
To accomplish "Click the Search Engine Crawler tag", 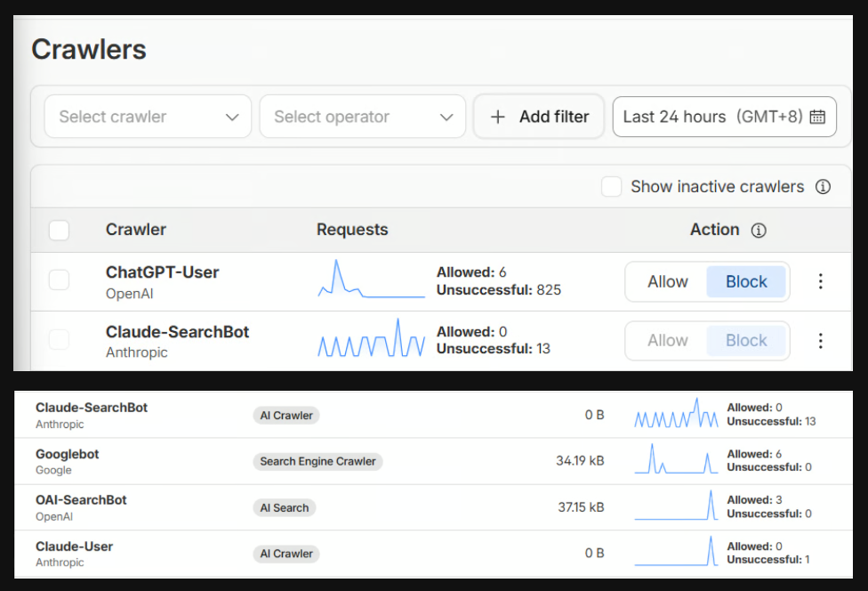I will (317, 461).
